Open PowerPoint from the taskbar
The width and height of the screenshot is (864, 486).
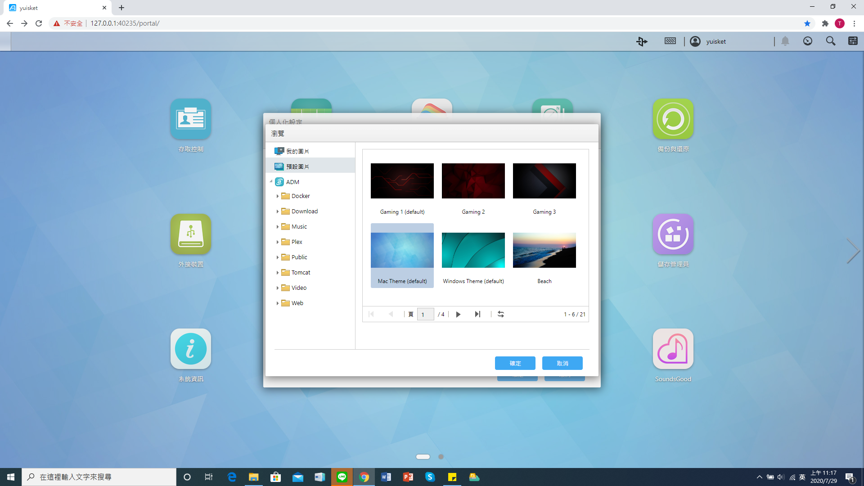click(408, 477)
